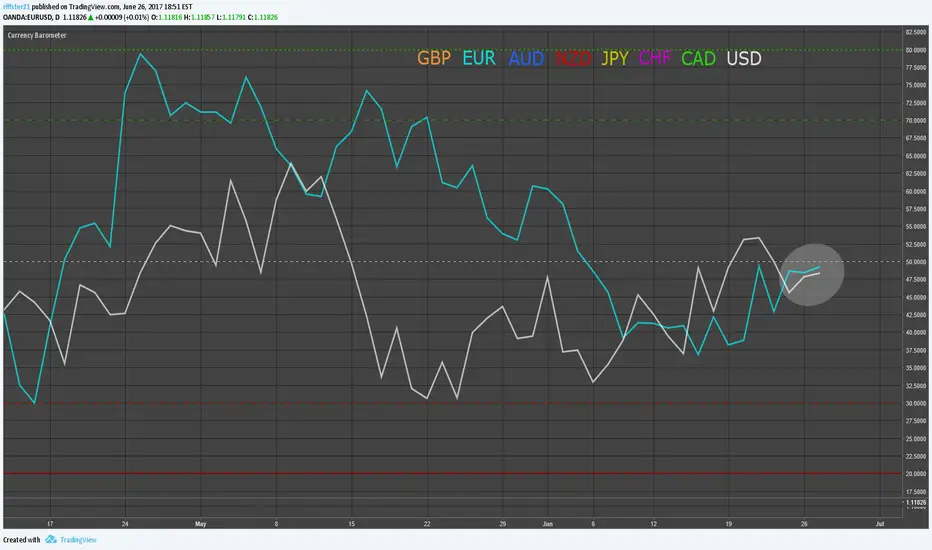
Task: Select the Currency Barometer indicator label
Action: click(37, 35)
